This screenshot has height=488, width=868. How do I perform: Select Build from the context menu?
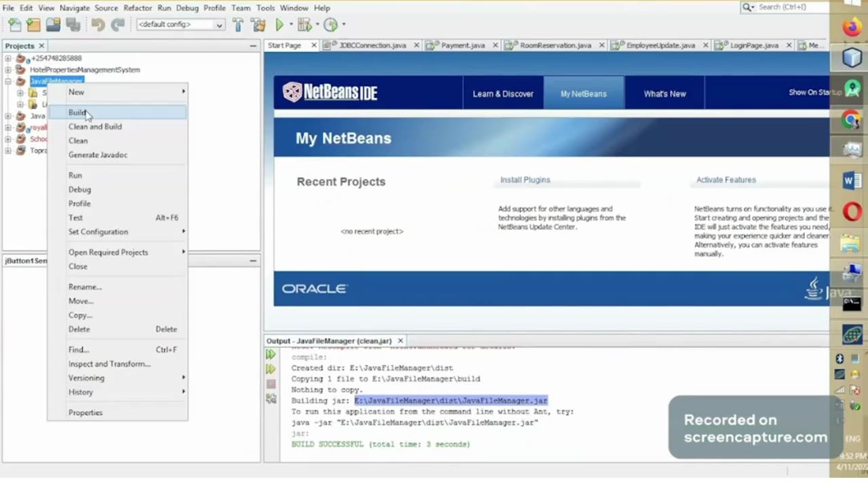click(x=117, y=113)
